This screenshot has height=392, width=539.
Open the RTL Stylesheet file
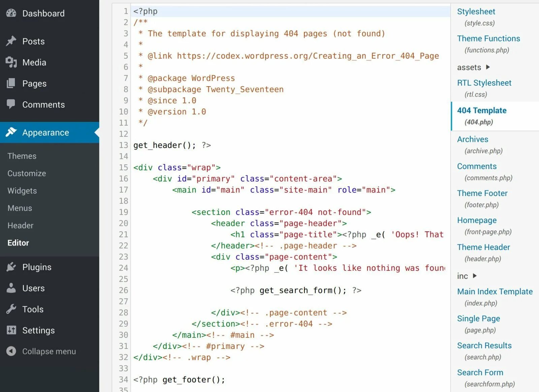[484, 83]
